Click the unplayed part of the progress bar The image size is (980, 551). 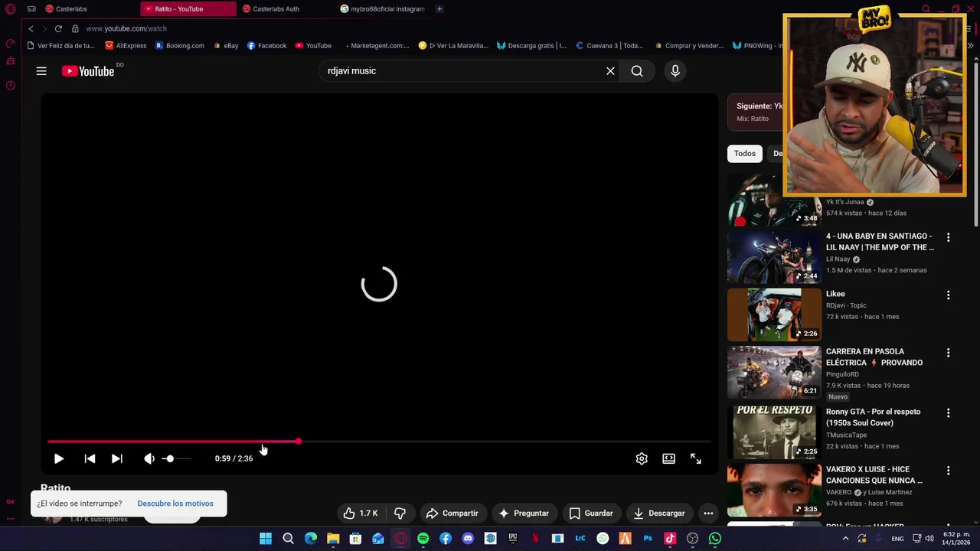tap(505, 442)
